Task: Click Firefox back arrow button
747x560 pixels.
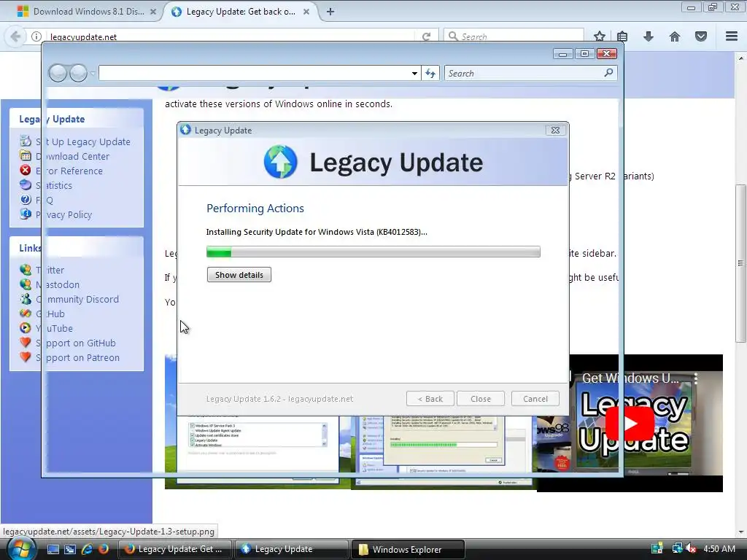Action: point(15,36)
